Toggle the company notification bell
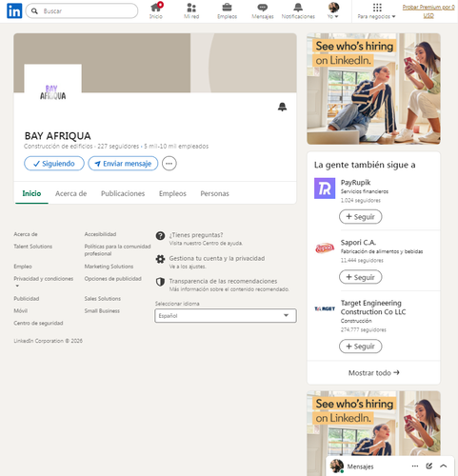Screen dimensions: 458x476 coord(282,107)
